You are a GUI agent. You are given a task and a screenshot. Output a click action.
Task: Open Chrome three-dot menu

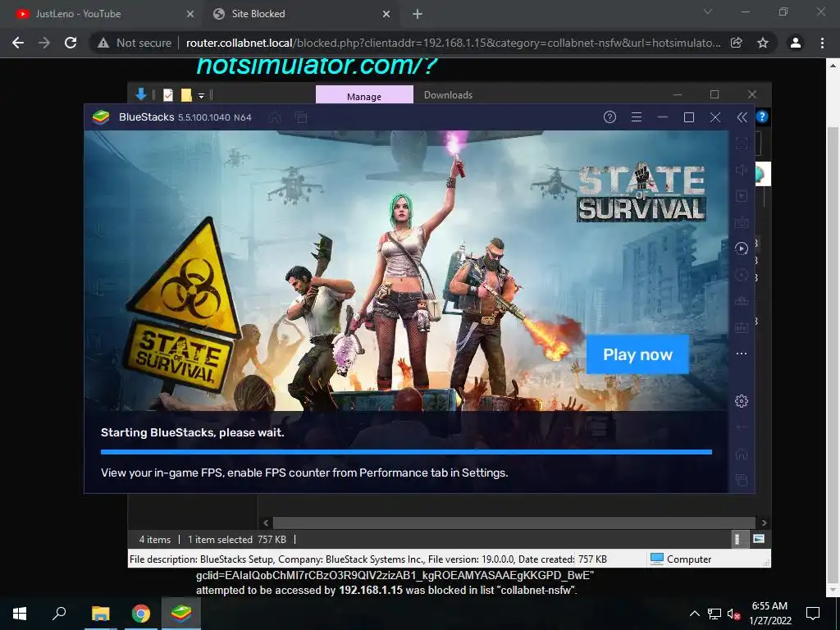(x=822, y=43)
